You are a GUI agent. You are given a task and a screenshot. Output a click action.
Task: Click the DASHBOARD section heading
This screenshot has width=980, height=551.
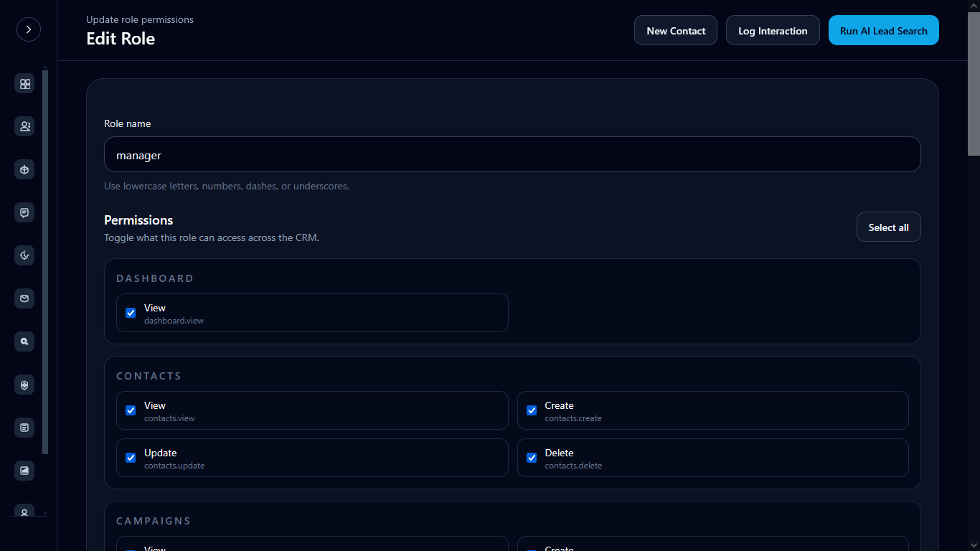[x=155, y=278]
